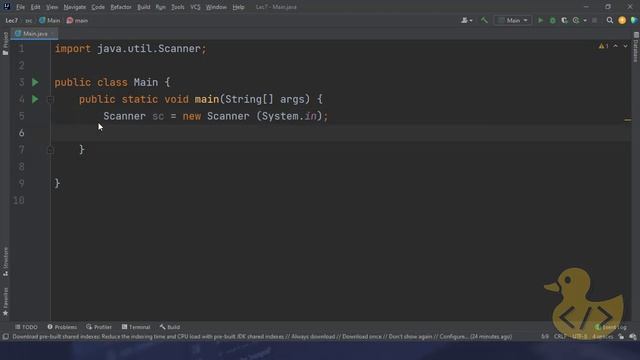Open the Build menu
Viewport: 640px width, 360px height.
point(144,7)
